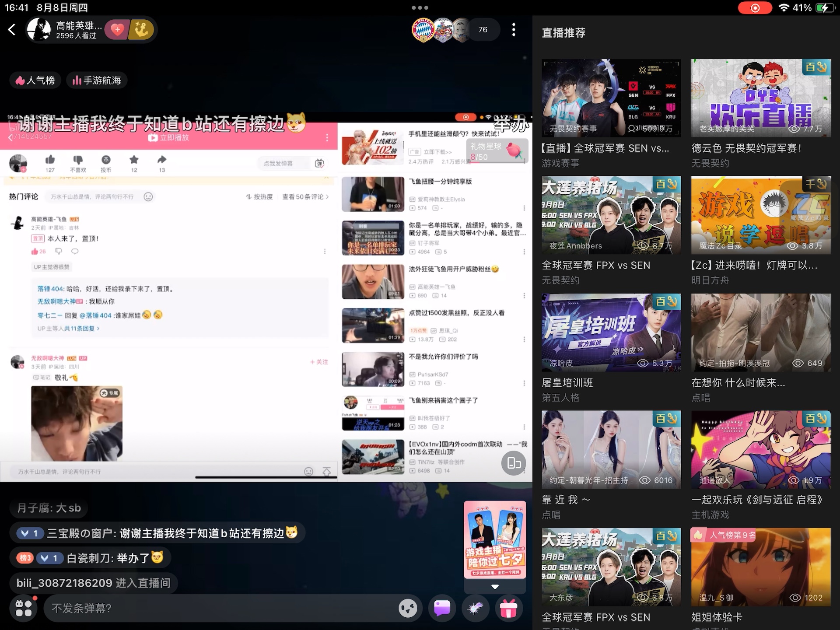Open the 陪你过七夕 event banner
This screenshot has width=840, height=630.
coord(495,540)
